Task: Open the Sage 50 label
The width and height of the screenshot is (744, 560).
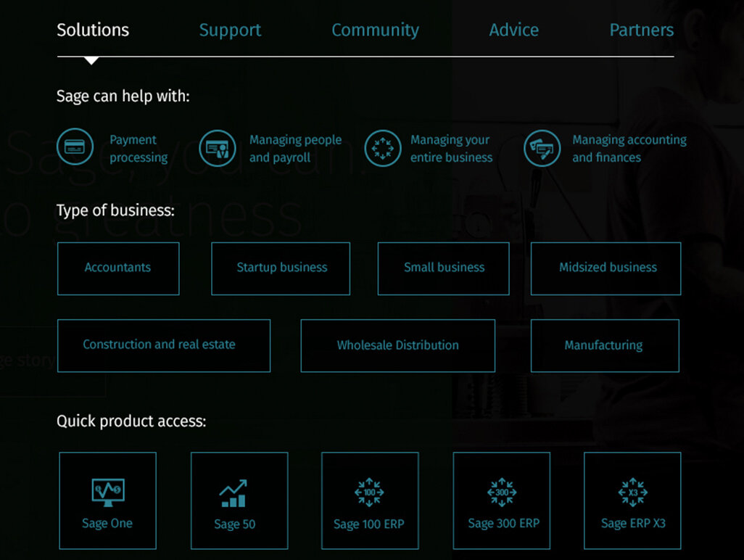Action: click(x=234, y=524)
